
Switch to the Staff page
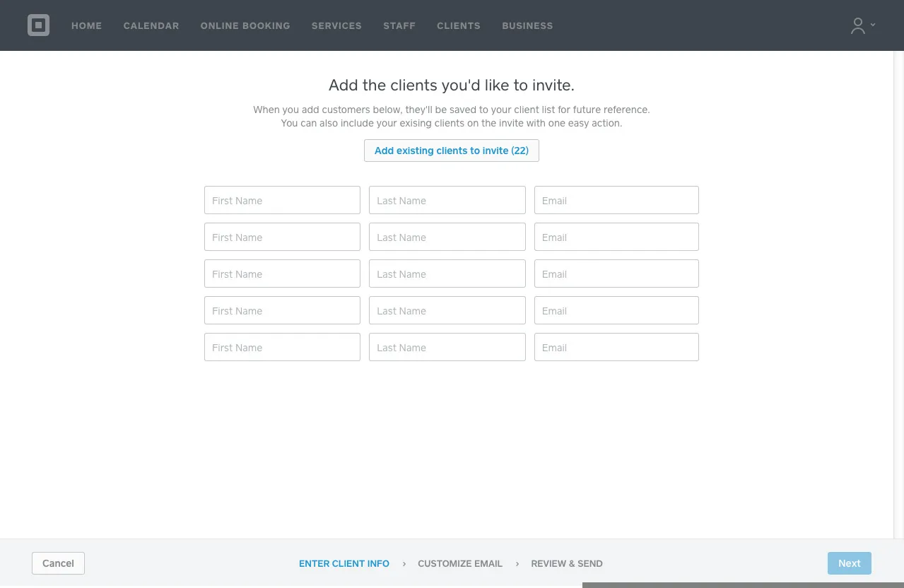coord(399,25)
